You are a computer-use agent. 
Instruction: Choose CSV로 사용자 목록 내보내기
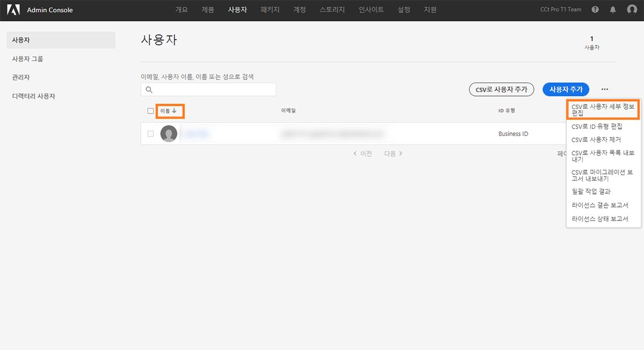click(603, 156)
